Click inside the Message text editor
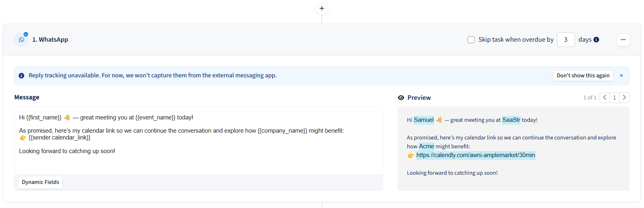 pos(199,160)
